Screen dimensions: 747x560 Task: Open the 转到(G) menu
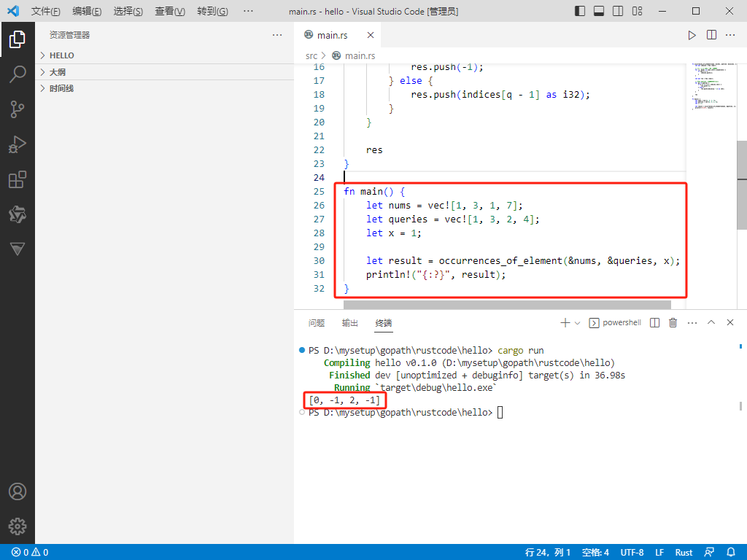pyautogui.click(x=212, y=11)
